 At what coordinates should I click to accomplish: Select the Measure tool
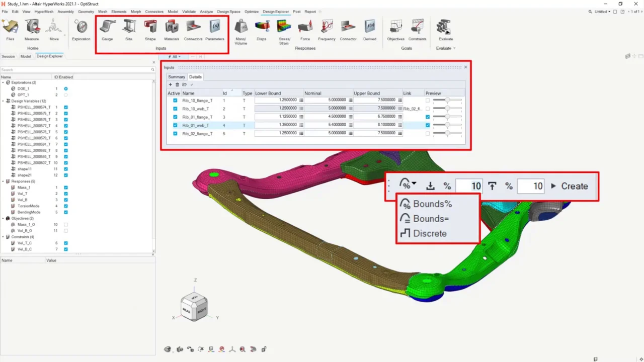32,30
